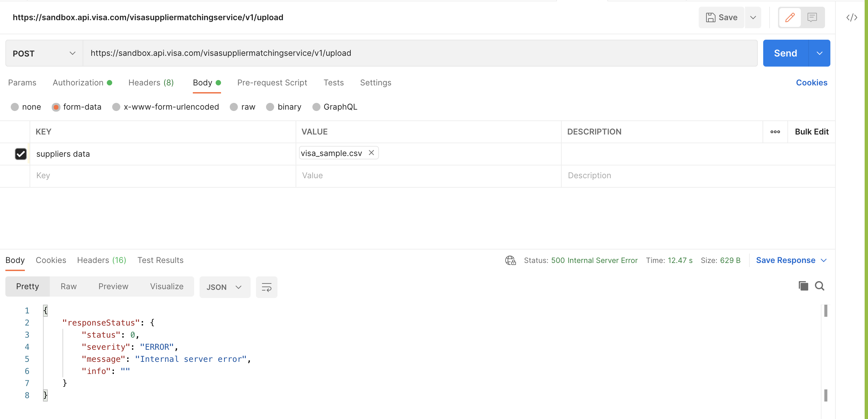
Task: Open the code snippet icon
Action: pos(852,17)
